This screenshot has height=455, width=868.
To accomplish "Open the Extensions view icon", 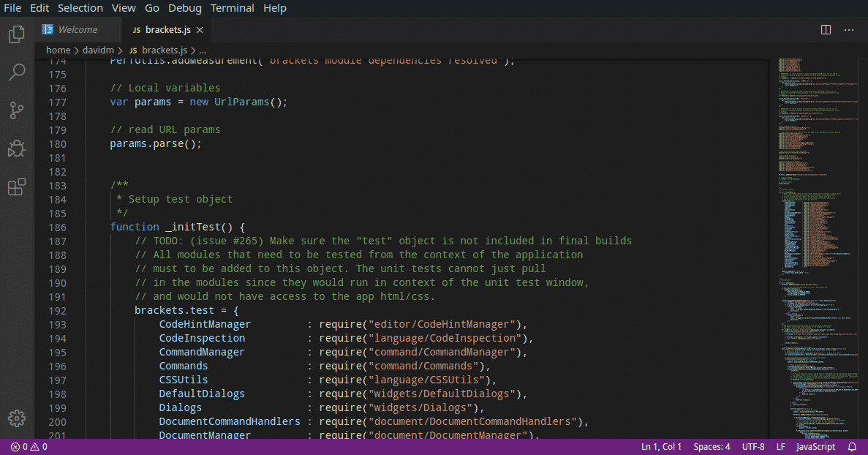I will 16,187.
